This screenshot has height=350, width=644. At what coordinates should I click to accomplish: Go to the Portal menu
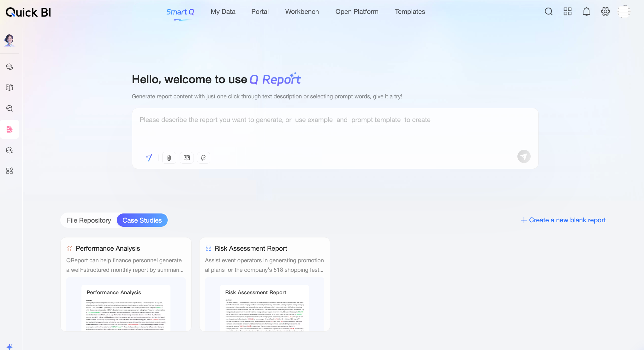260,12
